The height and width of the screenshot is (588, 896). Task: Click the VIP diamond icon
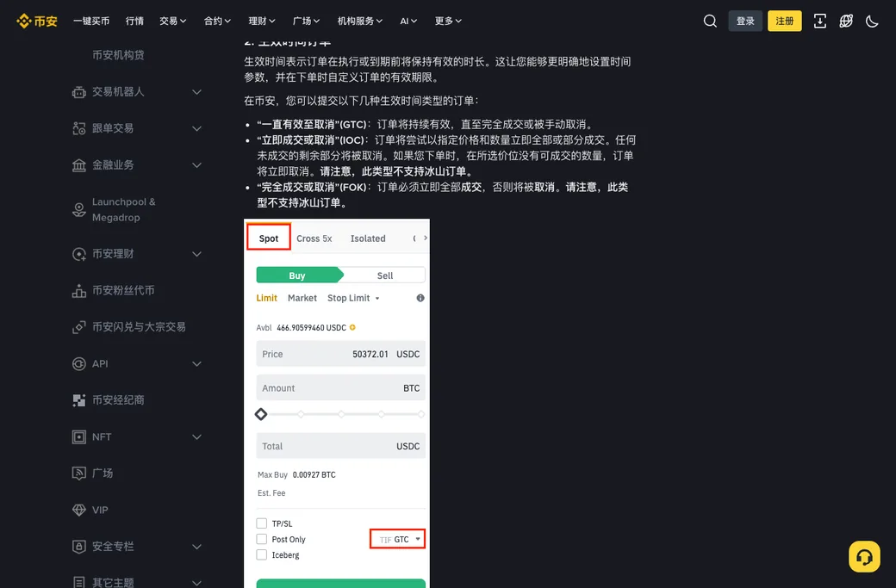(79, 510)
